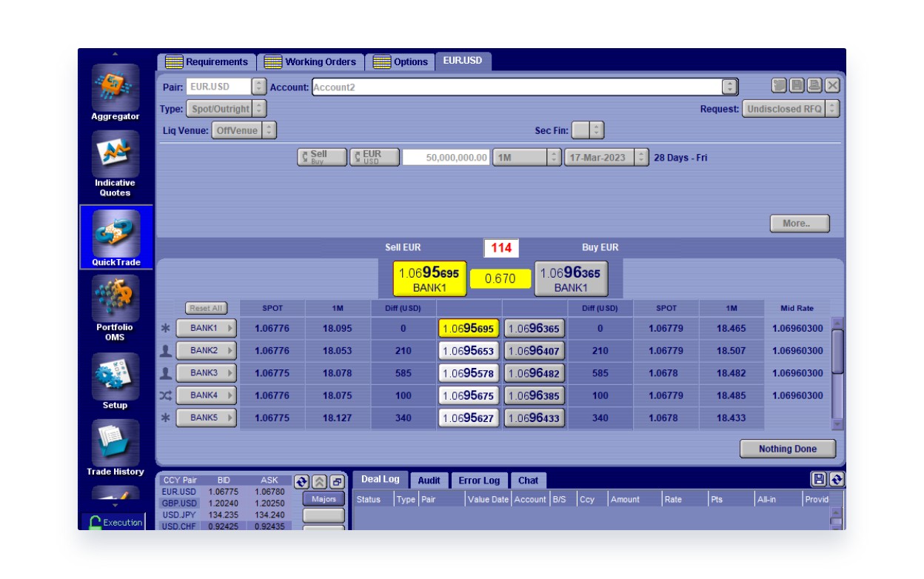Click the print icon in ticket header

[x=814, y=86]
